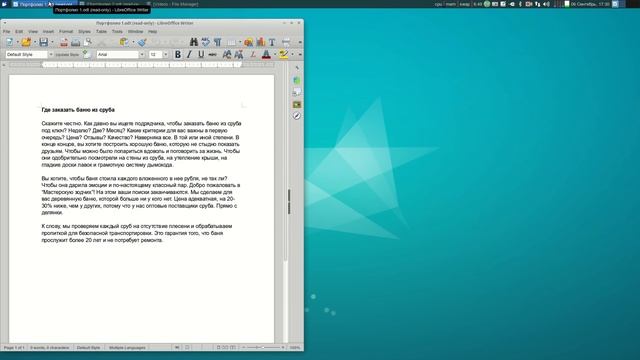
Task: Expand the Paste options dropdown arrow
Action: click(x=133, y=42)
